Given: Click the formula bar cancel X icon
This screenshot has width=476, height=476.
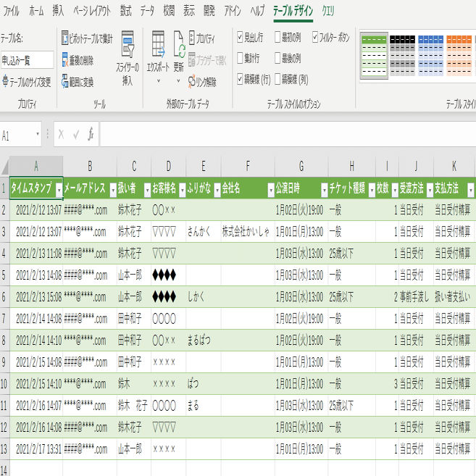Looking at the screenshot, I should pos(61,134).
